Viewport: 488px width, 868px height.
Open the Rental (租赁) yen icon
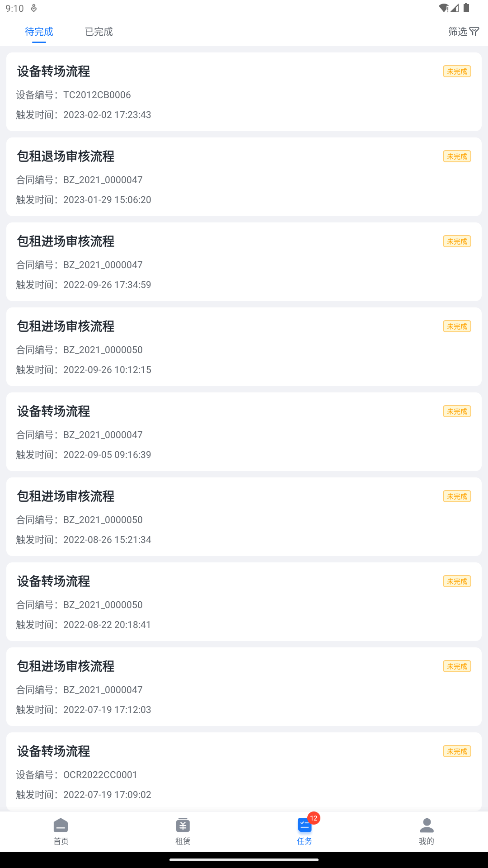click(183, 826)
